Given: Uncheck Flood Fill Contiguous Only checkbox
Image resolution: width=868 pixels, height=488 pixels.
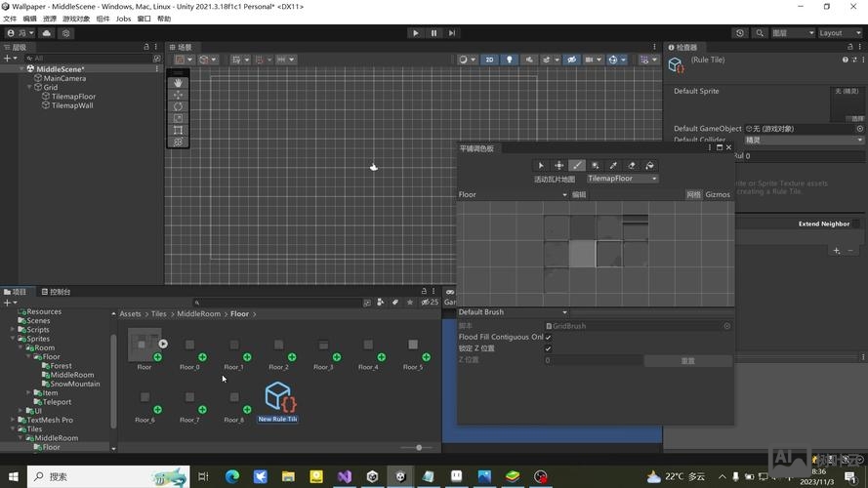Looking at the screenshot, I should (548, 337).
